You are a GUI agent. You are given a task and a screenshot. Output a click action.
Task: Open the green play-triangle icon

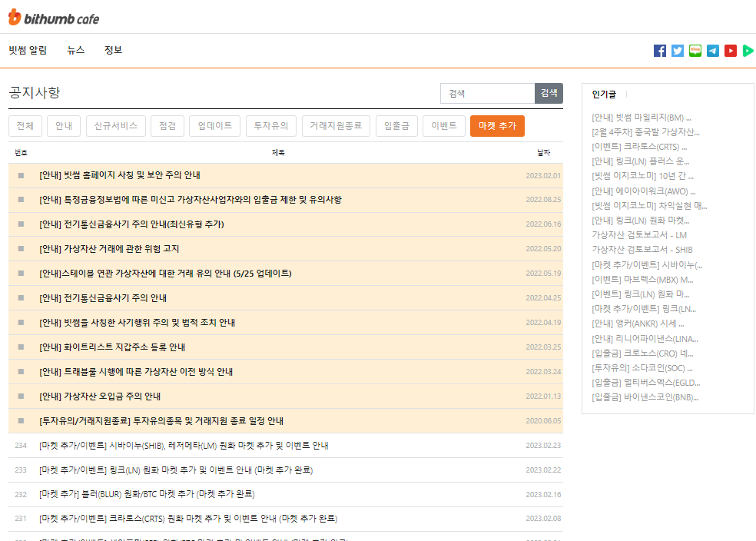[748, 51]
